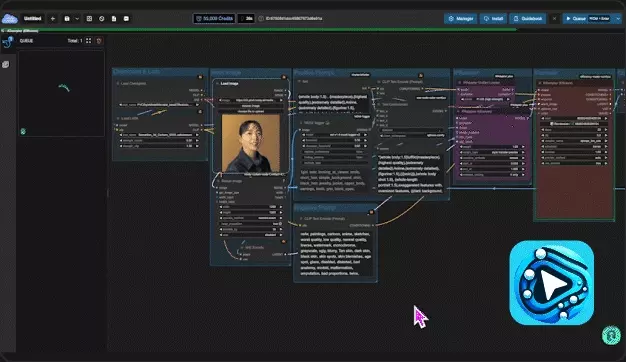The width and height of the screenshot is (626, 362).
Task: Toggle the keep_proportion switch in Resize Image
Action: 251,224
